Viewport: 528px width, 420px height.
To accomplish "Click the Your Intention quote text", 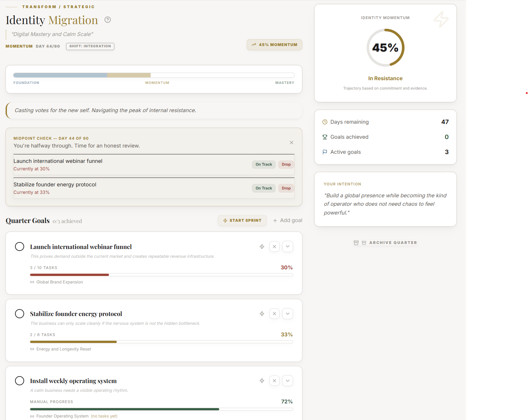I will click(385, 204).
